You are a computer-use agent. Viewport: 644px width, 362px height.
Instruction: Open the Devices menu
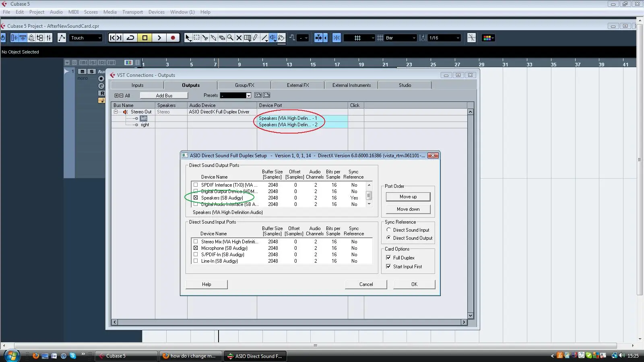[x=156, y=12]
